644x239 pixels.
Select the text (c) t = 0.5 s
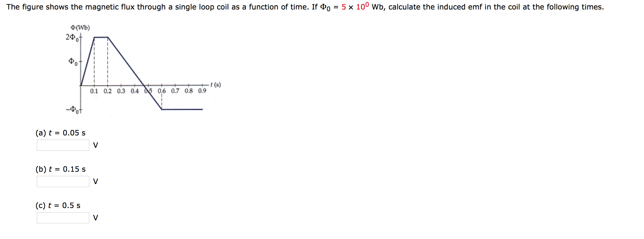pos(57,205)
